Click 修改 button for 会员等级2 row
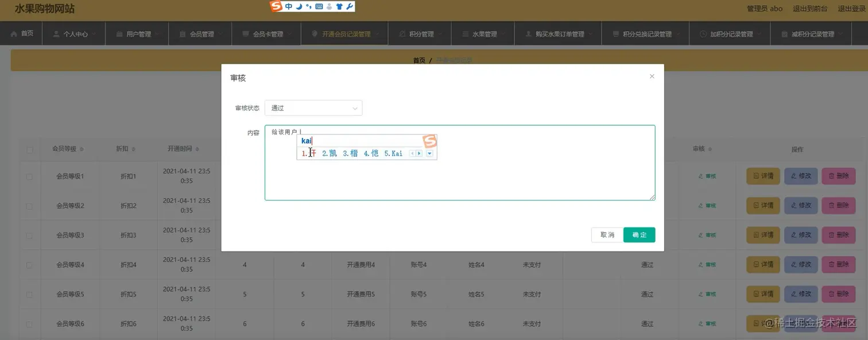Screen dimensions: 868x340 (x=801, y=206)
